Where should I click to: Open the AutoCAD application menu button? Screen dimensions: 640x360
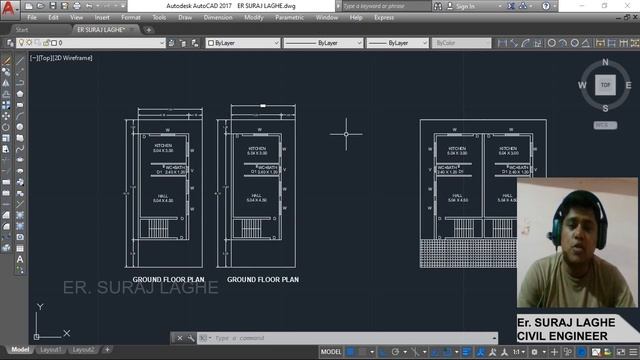9,9
